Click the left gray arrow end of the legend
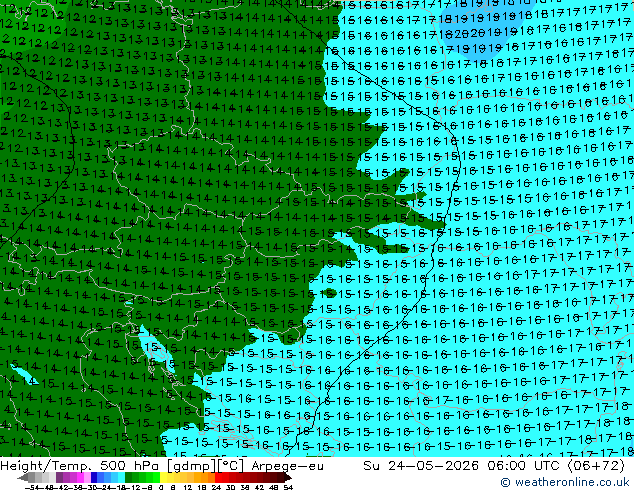This screenshot has height=490, width=634. point(23,477)
